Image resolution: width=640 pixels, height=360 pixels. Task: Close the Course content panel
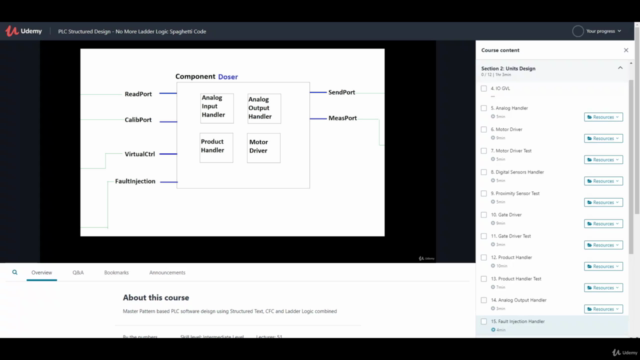tap(626, 50)
